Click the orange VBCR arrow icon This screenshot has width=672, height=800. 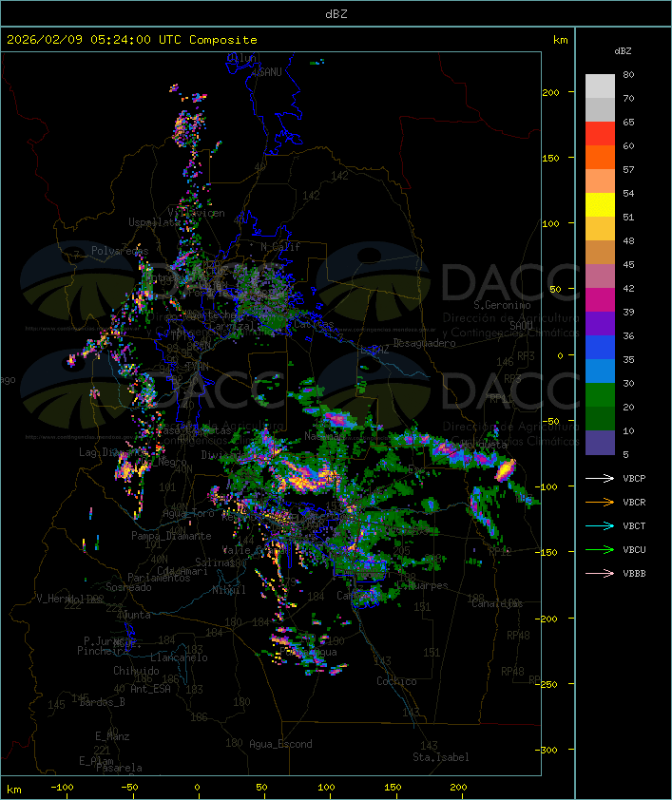[600, 502]
